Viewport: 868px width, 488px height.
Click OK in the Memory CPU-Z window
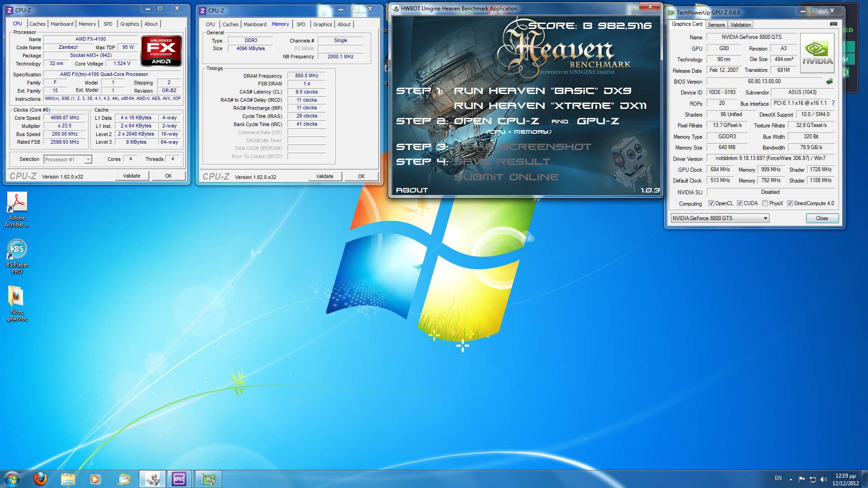point(361,176)
